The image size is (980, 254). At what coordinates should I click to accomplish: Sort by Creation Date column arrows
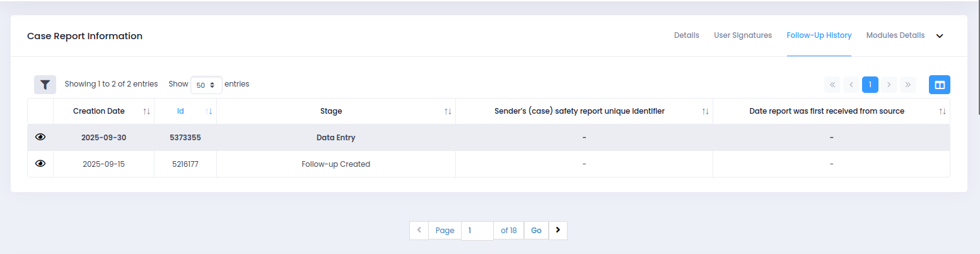pyautogui.click(x=146, y=111)
